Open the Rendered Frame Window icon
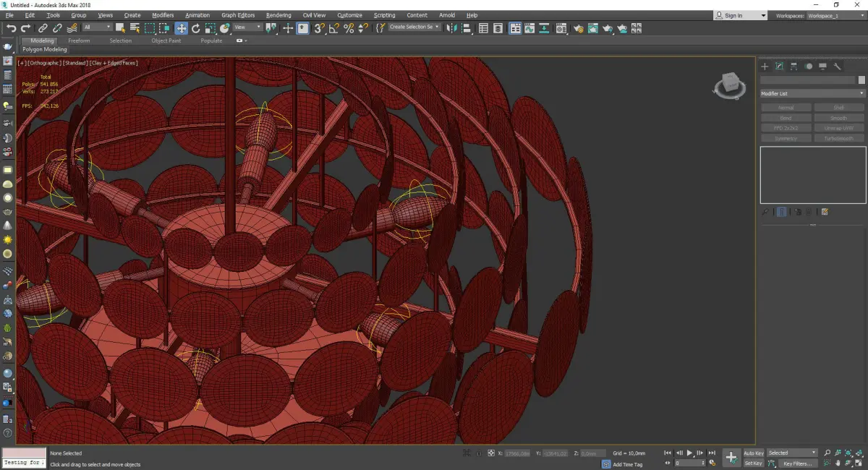 [x=593, y=28]
